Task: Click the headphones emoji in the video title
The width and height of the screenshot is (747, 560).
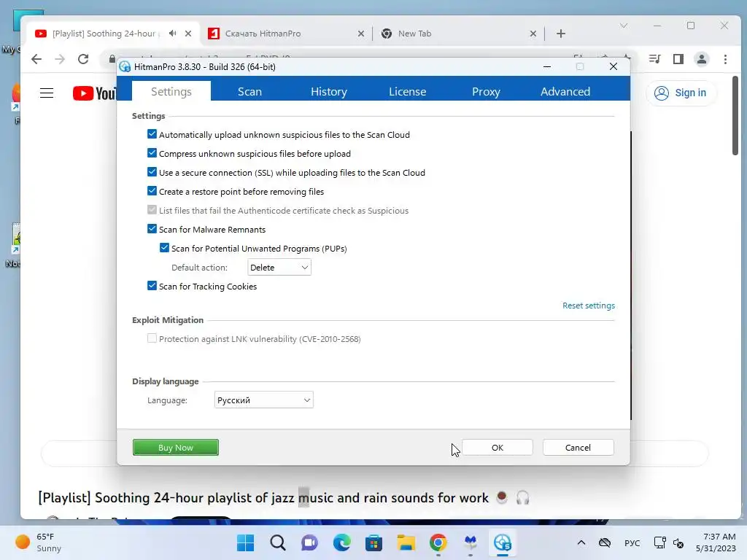Action: pos(522,497)
